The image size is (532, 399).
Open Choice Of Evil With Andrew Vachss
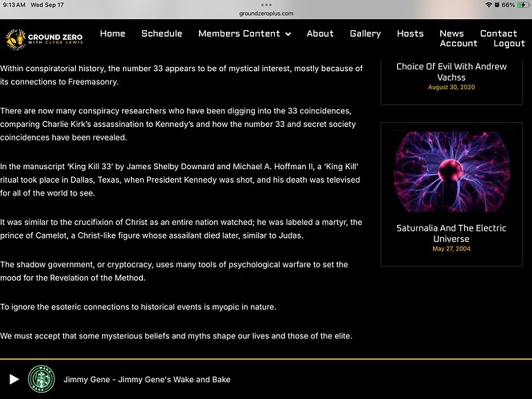tap(451, 73)
